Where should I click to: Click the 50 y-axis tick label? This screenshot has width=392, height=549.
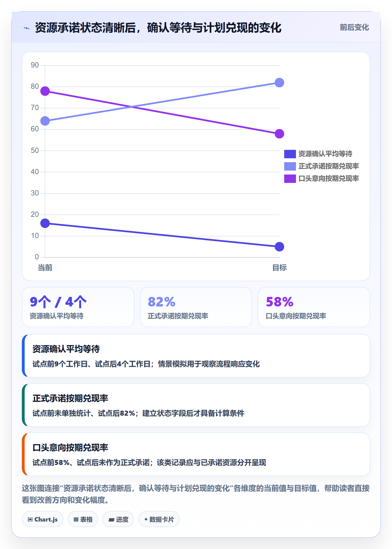tap(35, 151)
